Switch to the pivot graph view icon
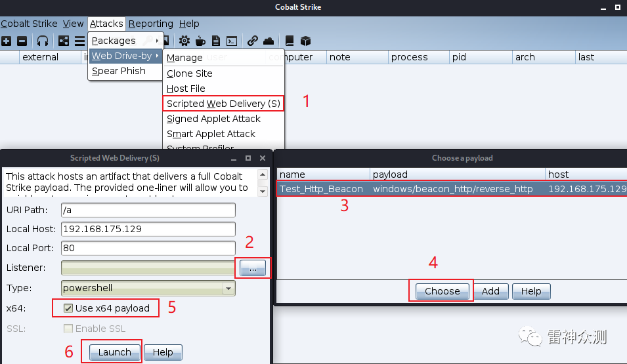627x364 pixels. click(x=64, y=41)
